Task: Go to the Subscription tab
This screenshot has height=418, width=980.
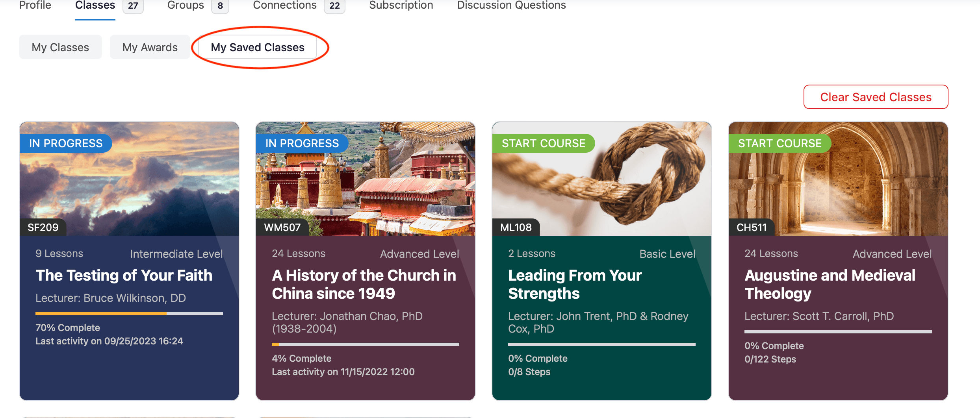Action: (x=401, y=6)
